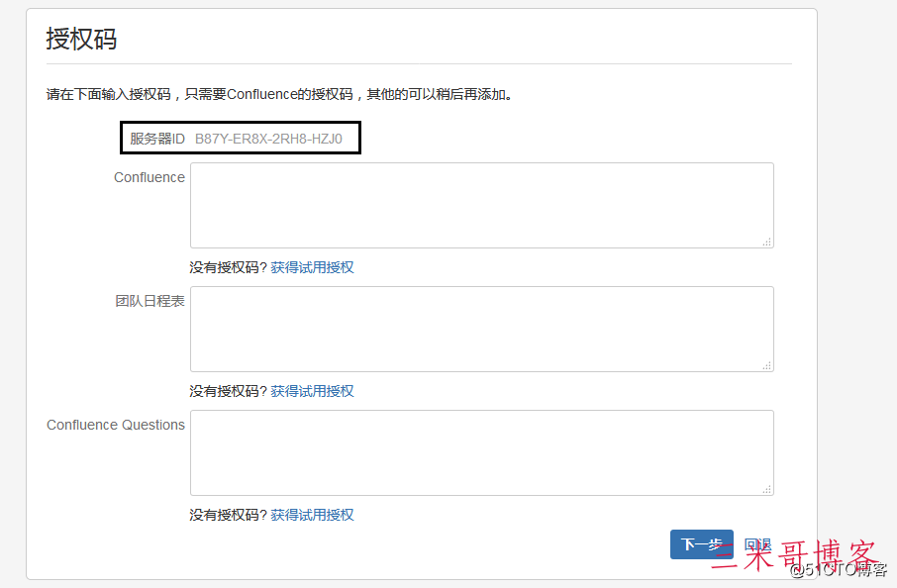
Task: Click the 团队日程表 license key text area
Action: (482, 329)
